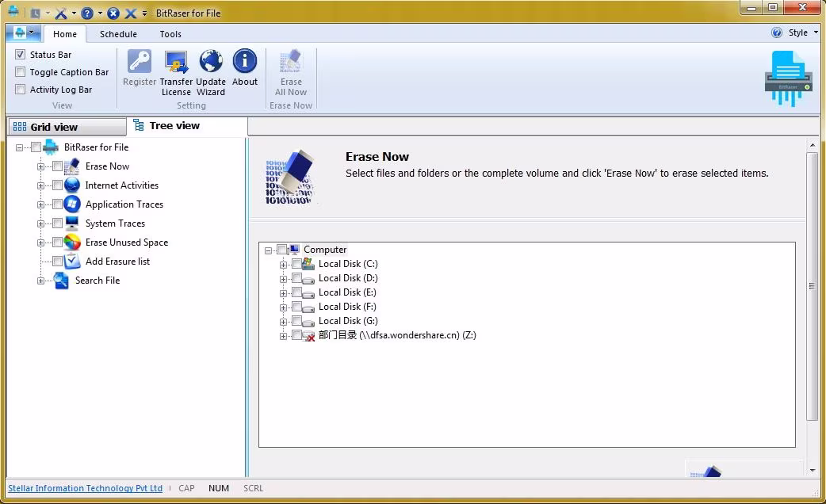
Task: Click the BitRaser shredder logo at right
Action: coord(787,78)
